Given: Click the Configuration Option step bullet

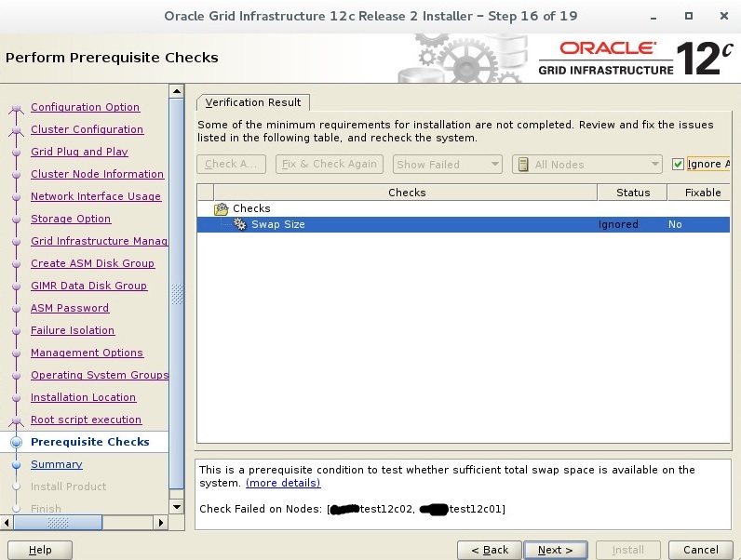Looking at the screenshot, I should [16, 109].
